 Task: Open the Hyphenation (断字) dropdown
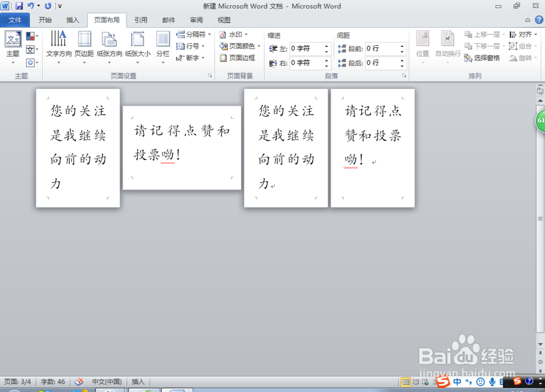pyautogui.click(x=191, y=57)
